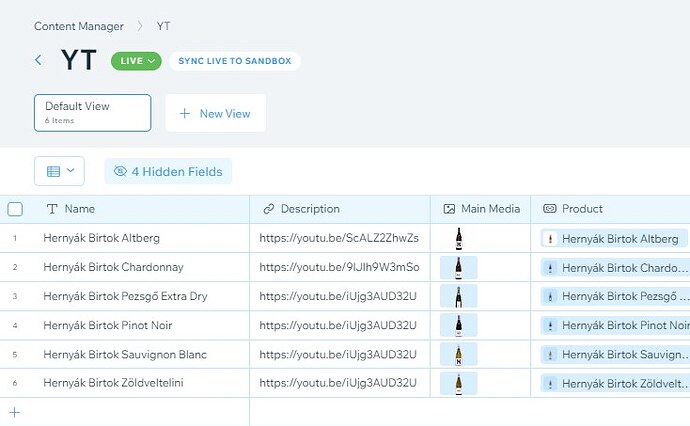690x426 pixels.
Task: Open Content Manager breadcrumb link
Action: (x=79, y=26)
